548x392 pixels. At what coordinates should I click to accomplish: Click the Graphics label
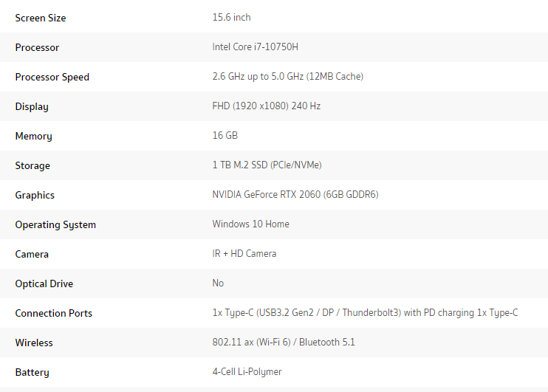[35, 196]
